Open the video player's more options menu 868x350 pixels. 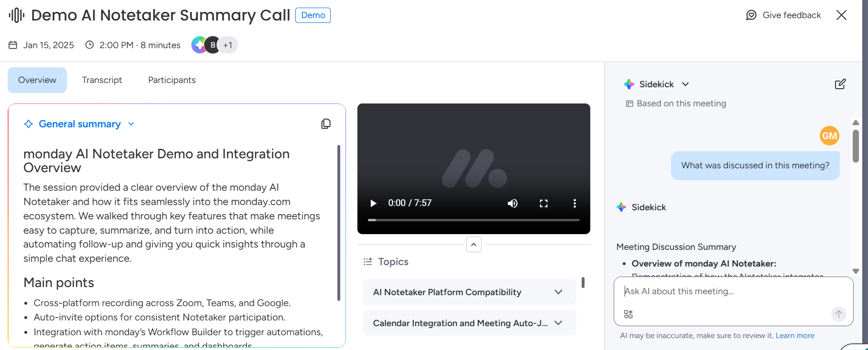(574, 203)
